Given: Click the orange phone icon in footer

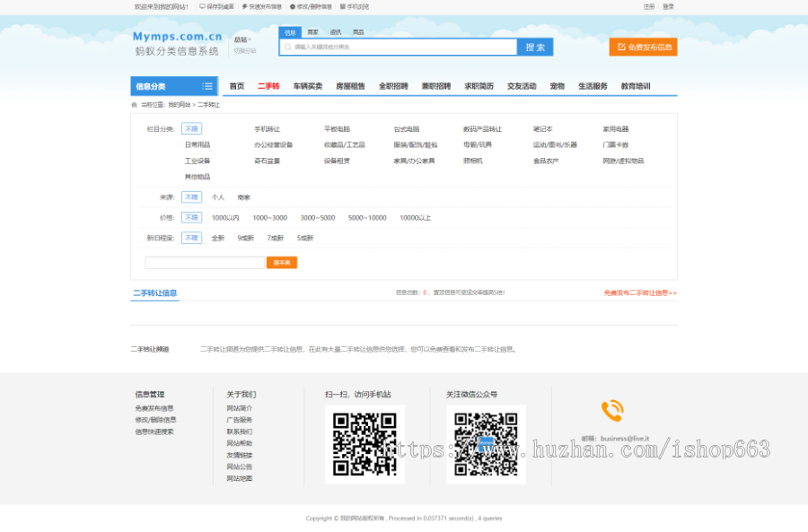Looking at the screenshot, I should tap(612, 411).
